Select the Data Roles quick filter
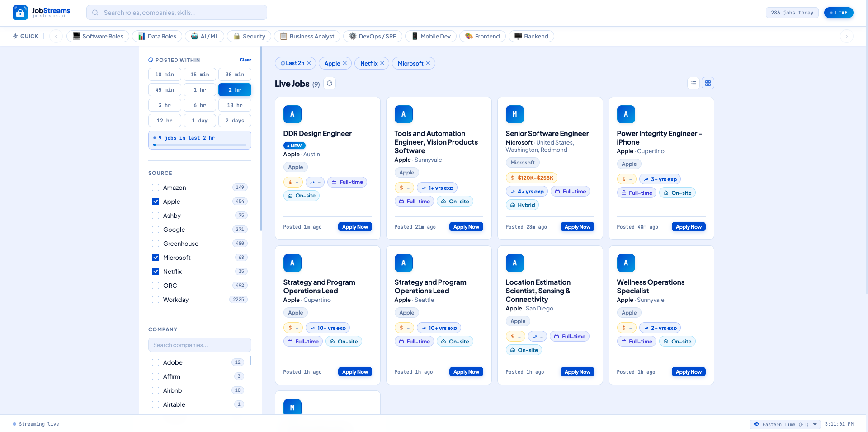The height and width of the screenshot is (432, 868). [x=157, y=36]
